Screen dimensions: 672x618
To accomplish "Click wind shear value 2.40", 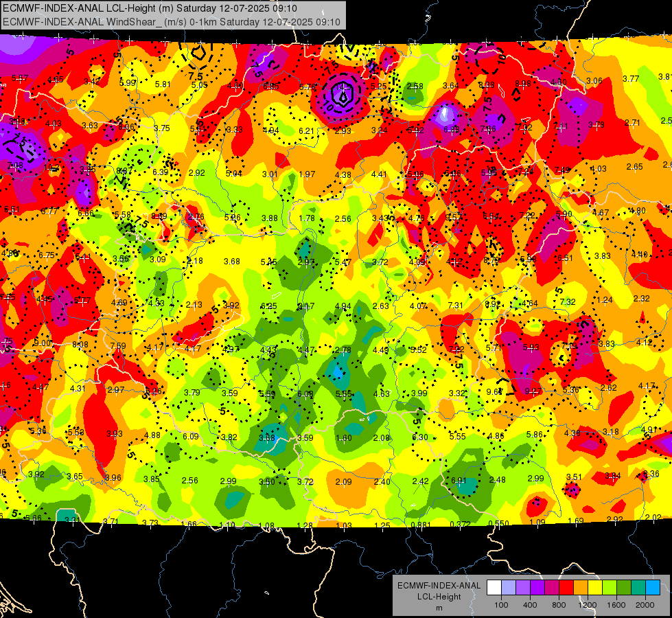I will 382,481.
